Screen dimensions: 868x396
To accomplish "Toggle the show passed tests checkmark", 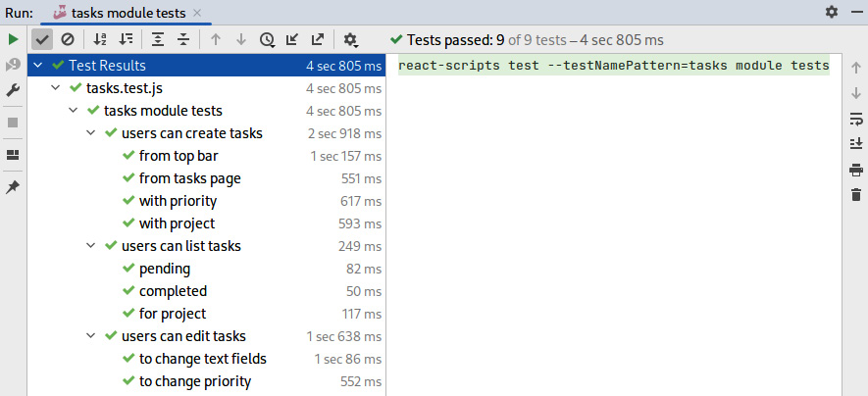I will (42, 39).
